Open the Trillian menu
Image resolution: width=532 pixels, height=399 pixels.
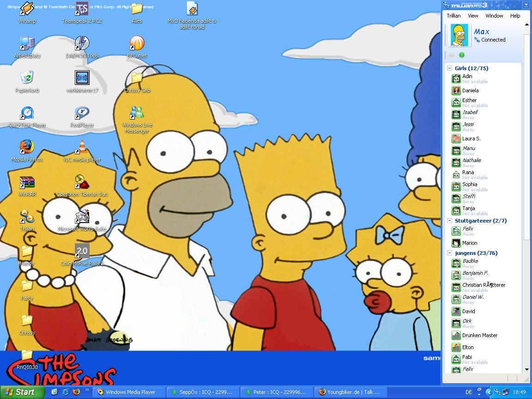tap(453, 16)
